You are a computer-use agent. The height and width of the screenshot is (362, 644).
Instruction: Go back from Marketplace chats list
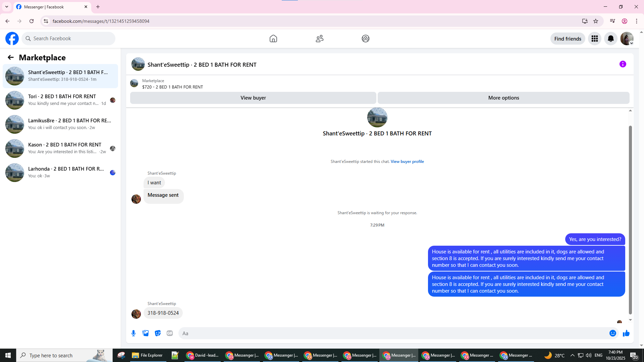pos(11,57)
